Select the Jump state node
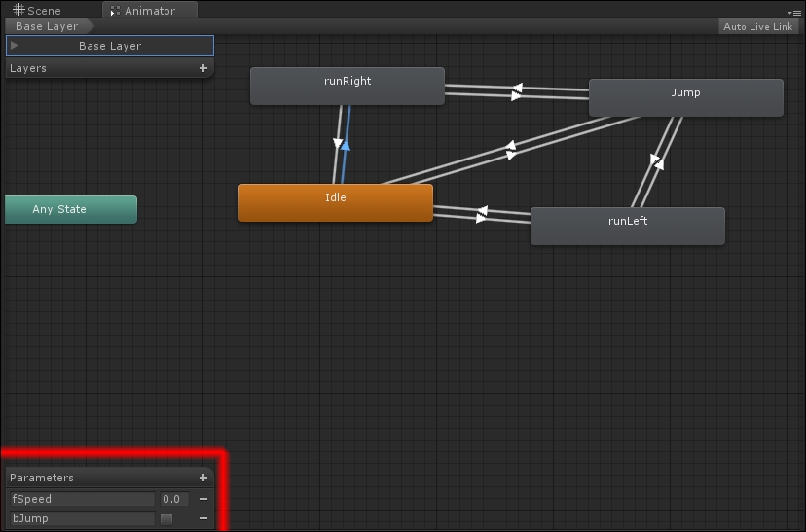Screen dimensions: 806x532 685,97
